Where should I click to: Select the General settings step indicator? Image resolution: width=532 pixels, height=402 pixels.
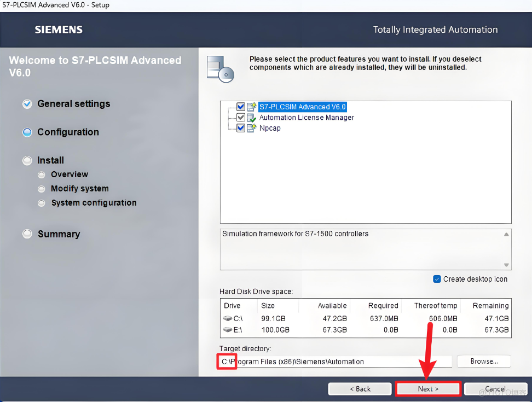point(27,104)
